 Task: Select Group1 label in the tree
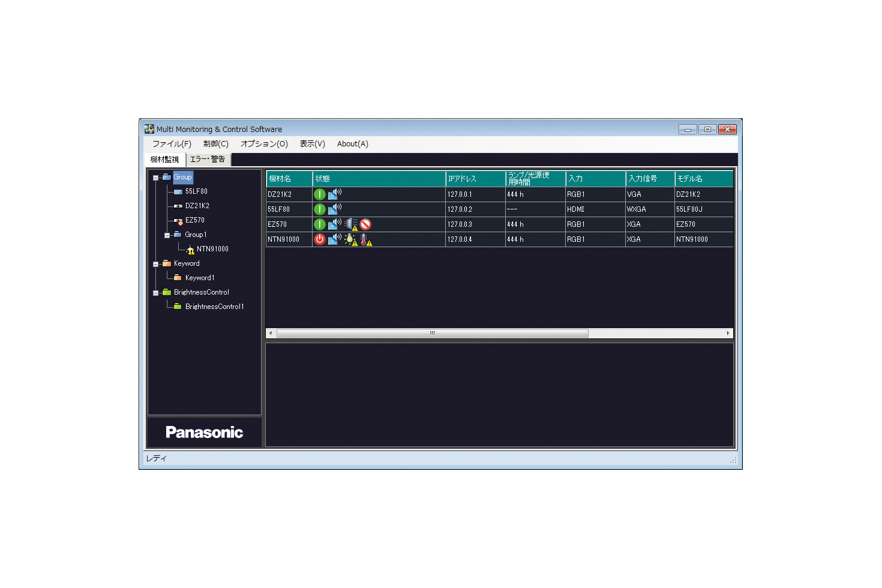196,235
